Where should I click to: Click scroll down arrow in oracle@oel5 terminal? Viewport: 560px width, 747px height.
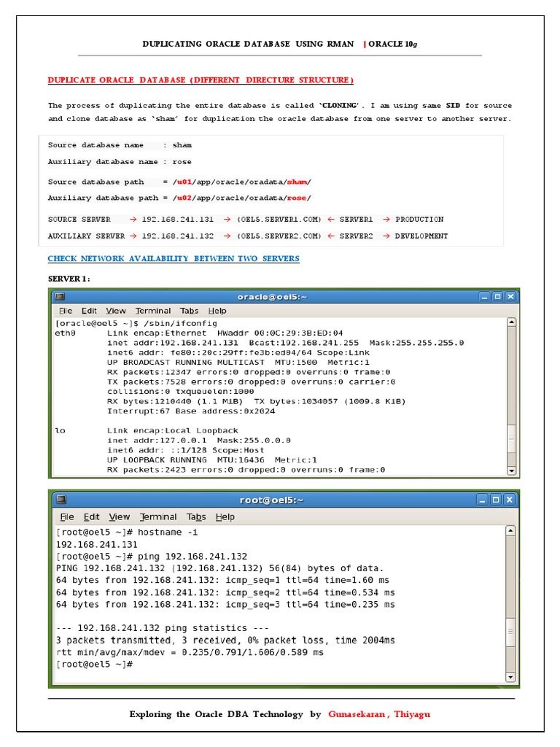[x=511, y=471]
